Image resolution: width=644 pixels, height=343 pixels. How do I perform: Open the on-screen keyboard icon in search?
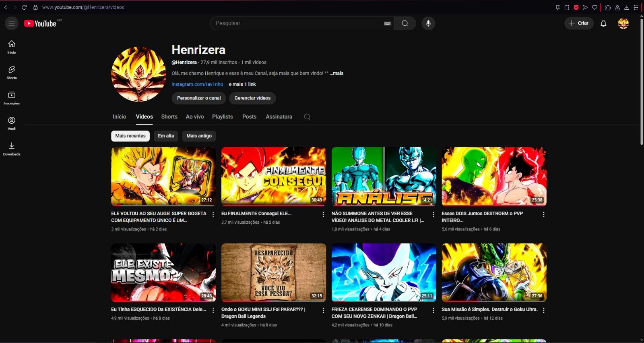click(387, 23)
